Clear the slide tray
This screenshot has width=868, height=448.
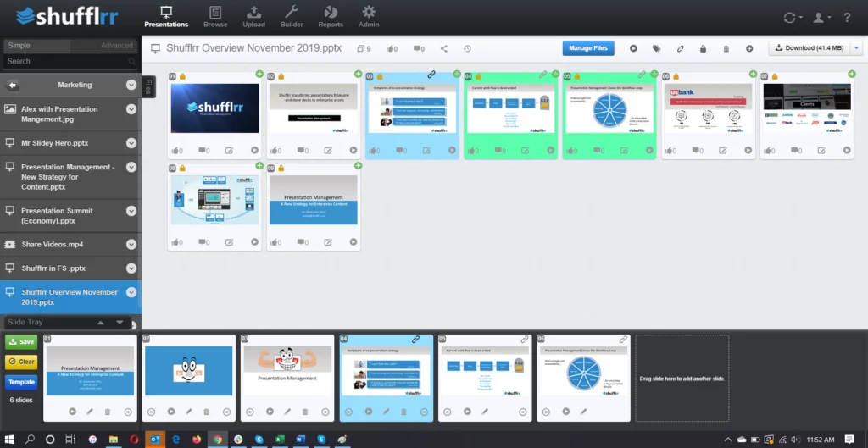(x=21, y=362)
